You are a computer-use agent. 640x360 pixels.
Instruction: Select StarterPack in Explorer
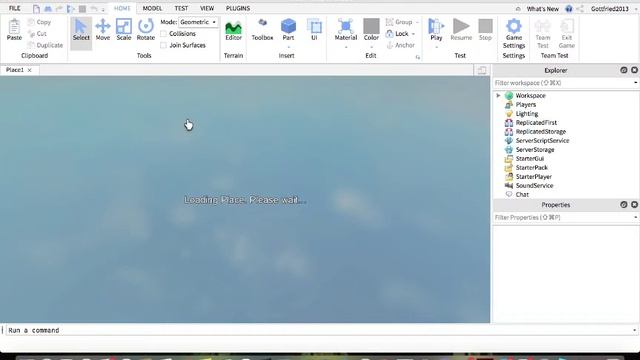(532, 167)
